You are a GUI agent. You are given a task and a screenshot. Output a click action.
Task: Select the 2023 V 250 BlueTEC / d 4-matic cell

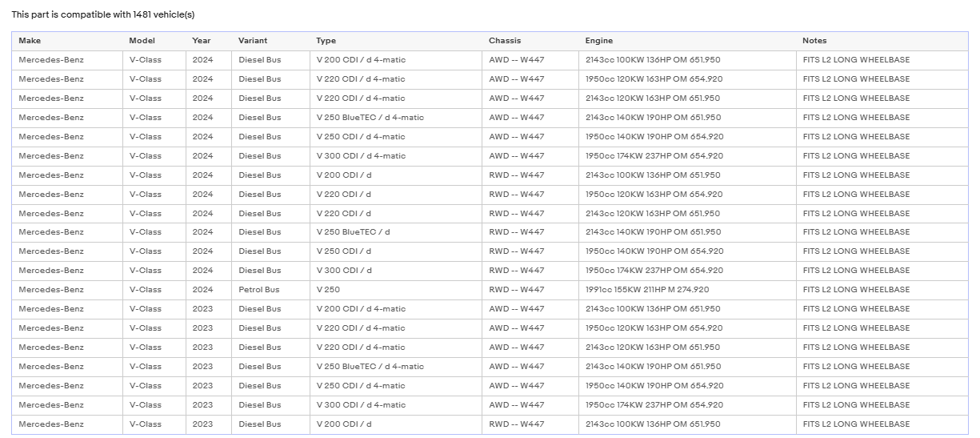pyautogui.click(x=395, y=367)
